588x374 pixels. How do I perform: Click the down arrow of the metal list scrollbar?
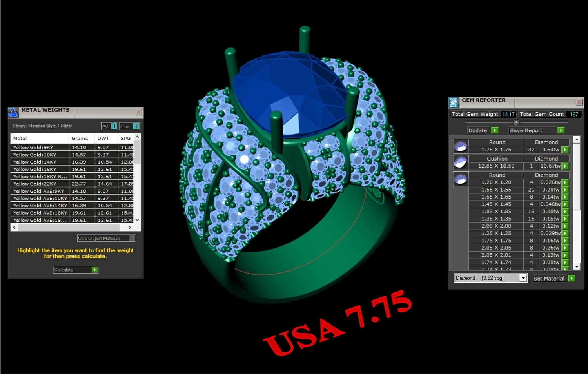point(137,220)
